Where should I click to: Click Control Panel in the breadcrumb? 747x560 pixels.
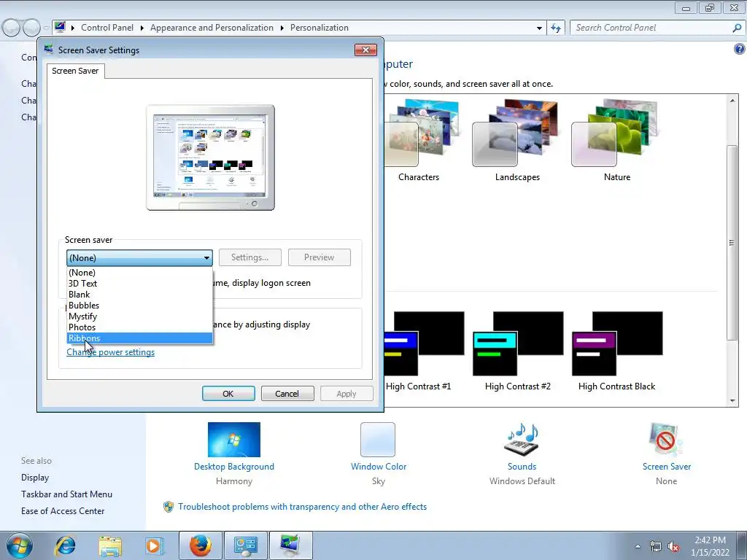[107, 28]
